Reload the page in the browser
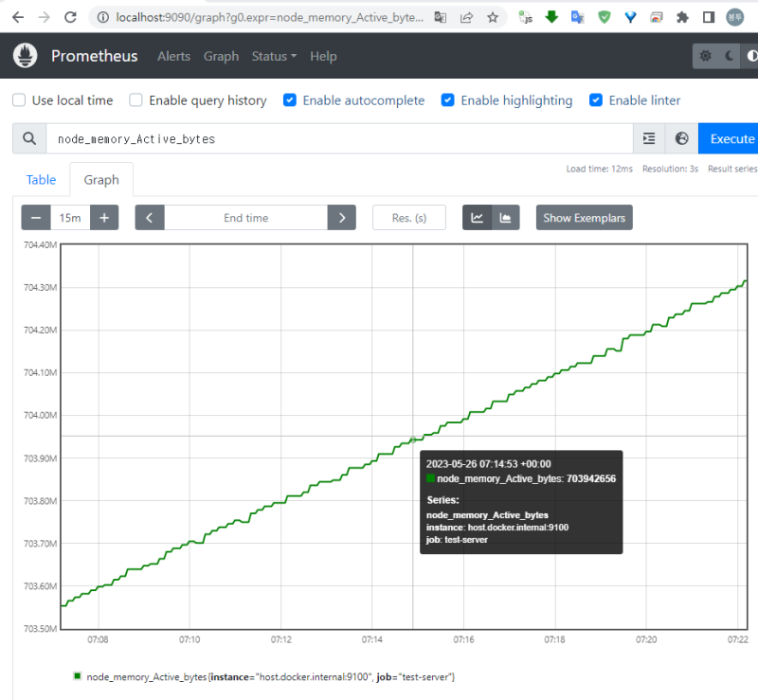 (71, 17)
